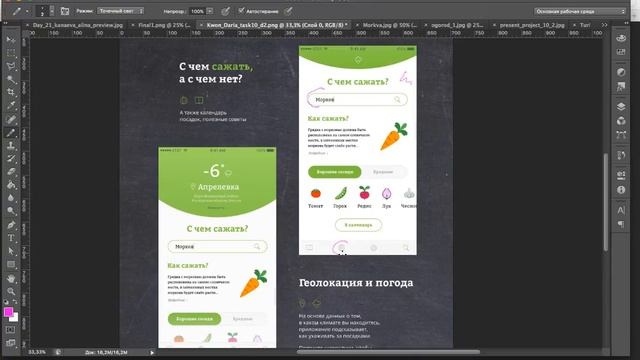Select the Clone Stamp tool
Image resolution: width=640 pixels, height=360 pixels.
(11, 145)
